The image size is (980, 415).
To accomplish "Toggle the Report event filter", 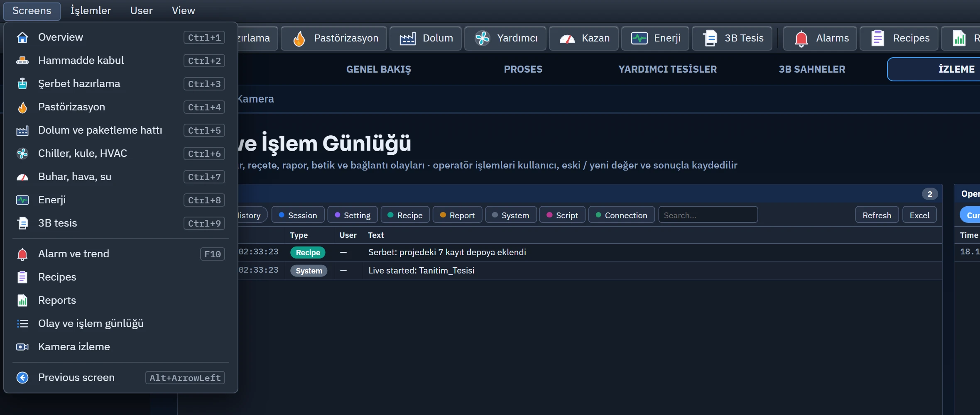I will tap(457, 215).
